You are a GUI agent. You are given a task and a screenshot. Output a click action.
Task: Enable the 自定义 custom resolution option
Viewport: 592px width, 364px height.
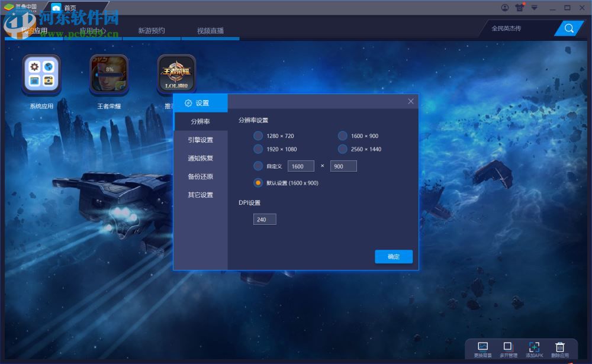(258, 166)
